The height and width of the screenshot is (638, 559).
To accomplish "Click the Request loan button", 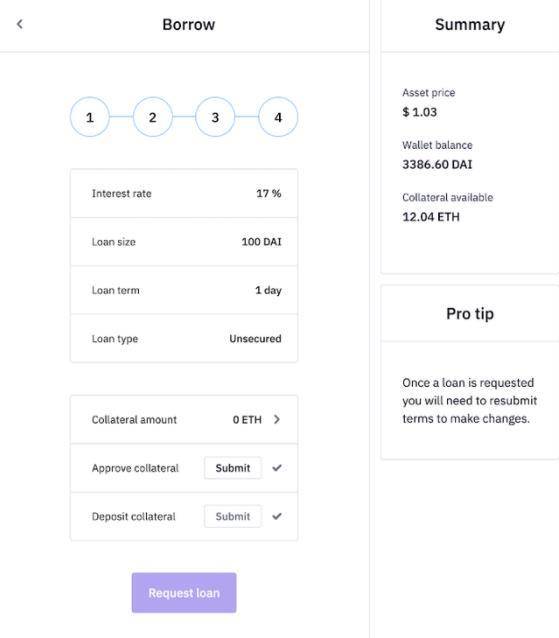I will pyautogui.click(x=184, y=593).
